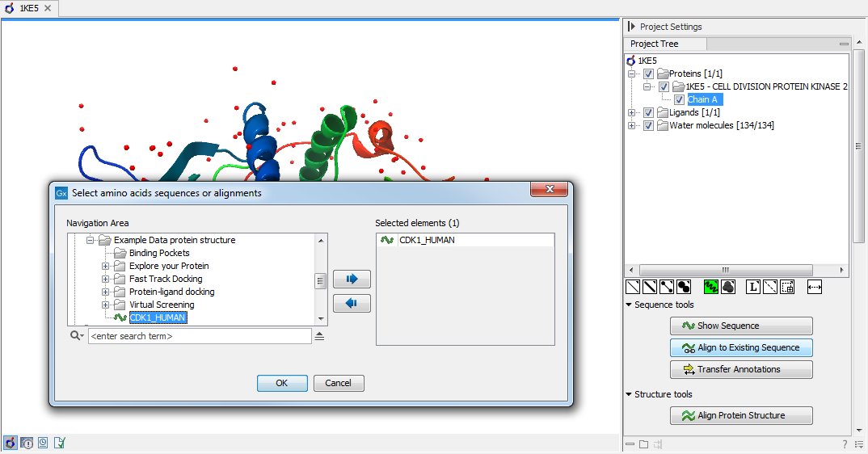This screenshot has height=454, width=868.
Task: Toggle the green cartoon backbone visualization icon
Action: click(712, 287)
